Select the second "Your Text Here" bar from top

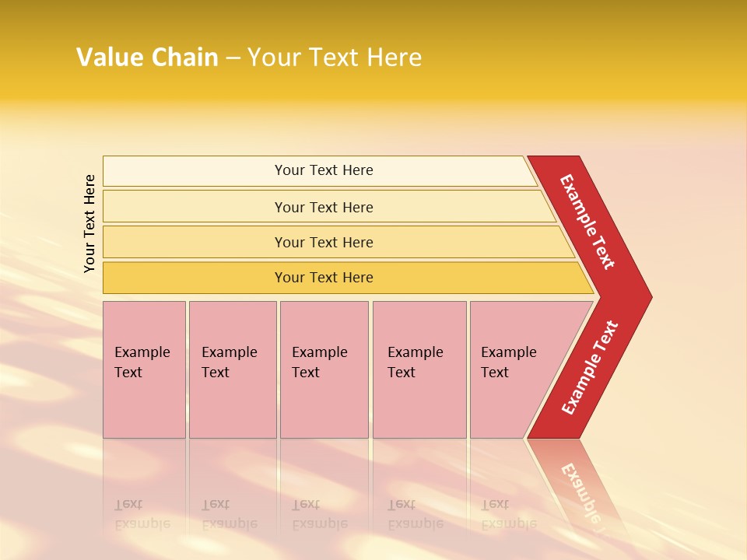coord(324,207)
